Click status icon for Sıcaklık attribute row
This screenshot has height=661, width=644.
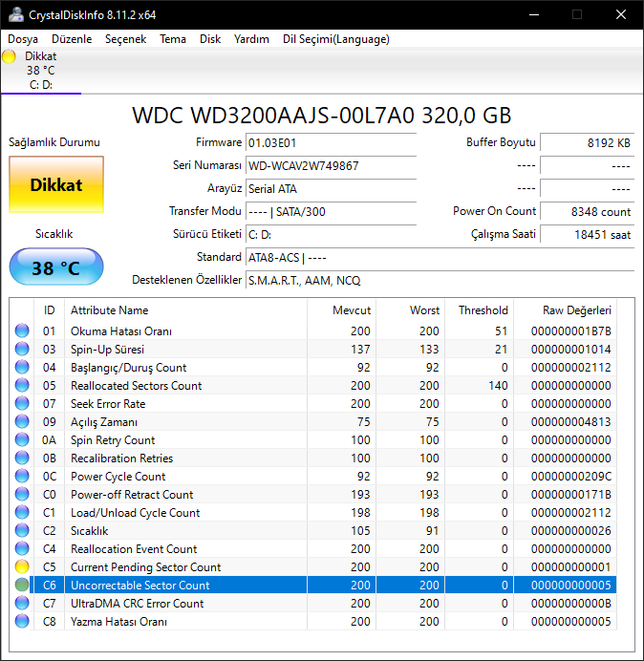click(x=22, y=530)
